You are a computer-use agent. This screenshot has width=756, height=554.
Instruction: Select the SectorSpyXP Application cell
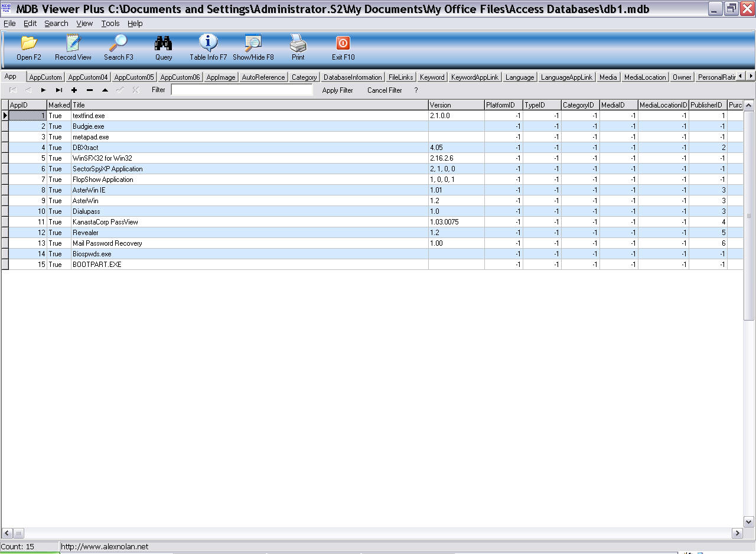pos(250,169)
